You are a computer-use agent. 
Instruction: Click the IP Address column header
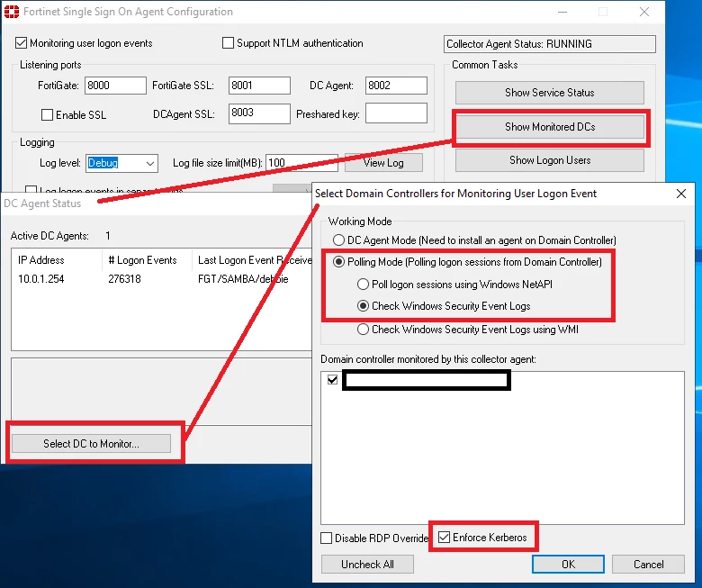(57, 260)
